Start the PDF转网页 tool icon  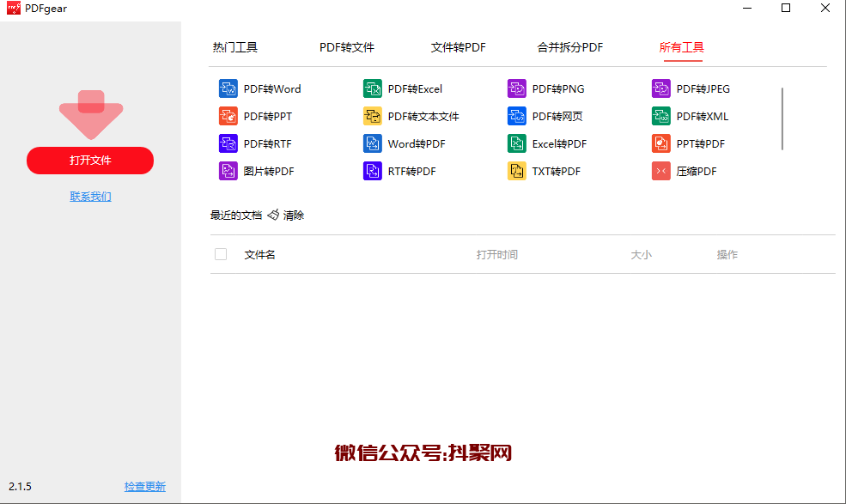click(517, 116)
